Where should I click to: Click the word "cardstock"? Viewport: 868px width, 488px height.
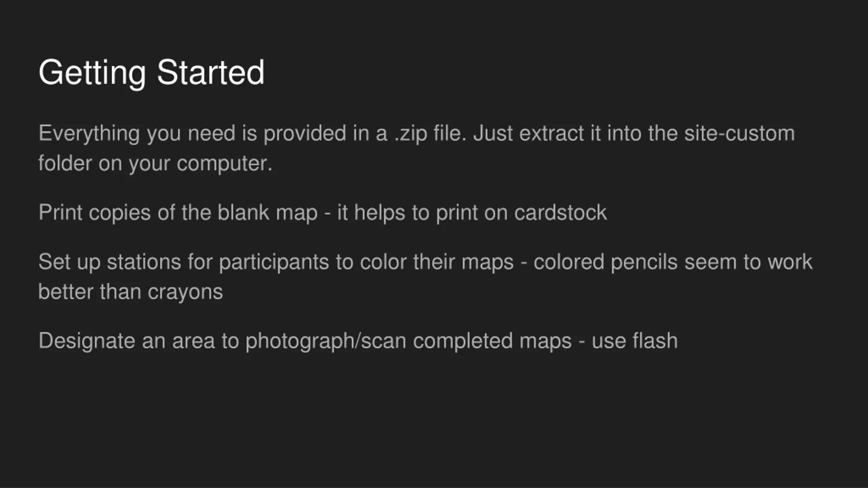coord(560,213)
